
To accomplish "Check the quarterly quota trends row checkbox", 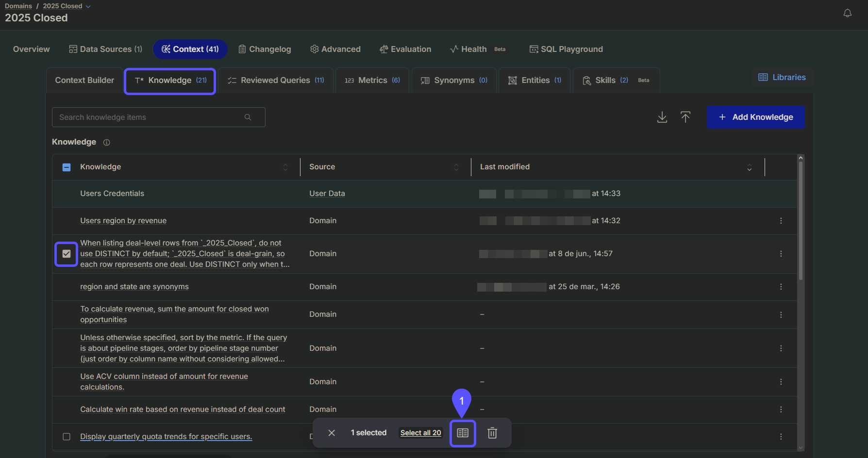I will [67, 437].
